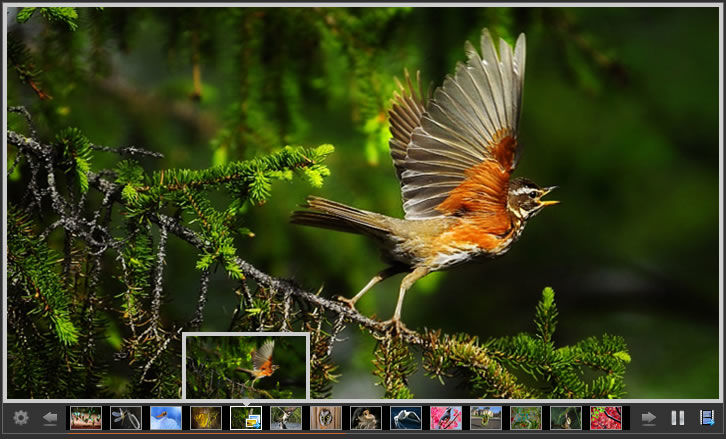This screenshot has height=439, width=726.
Task: Click the filmstrip export icon at far right
Action: click(x=707, y=418)
